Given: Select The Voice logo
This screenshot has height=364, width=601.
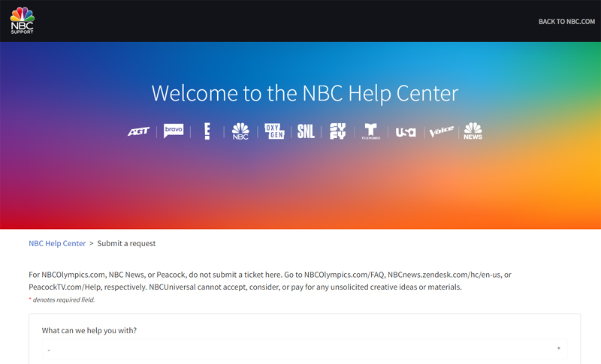Looking at the screenshot, I should coord(441,131).
